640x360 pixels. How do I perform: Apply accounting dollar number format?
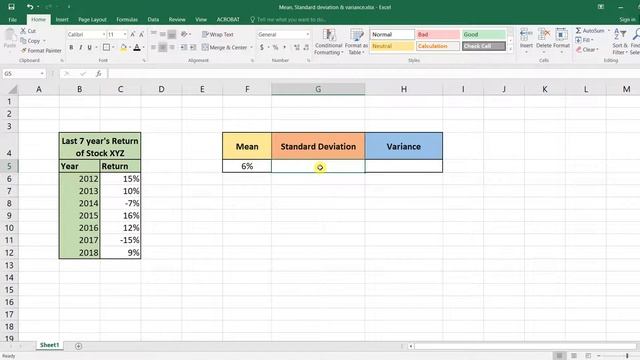[262, 48]
